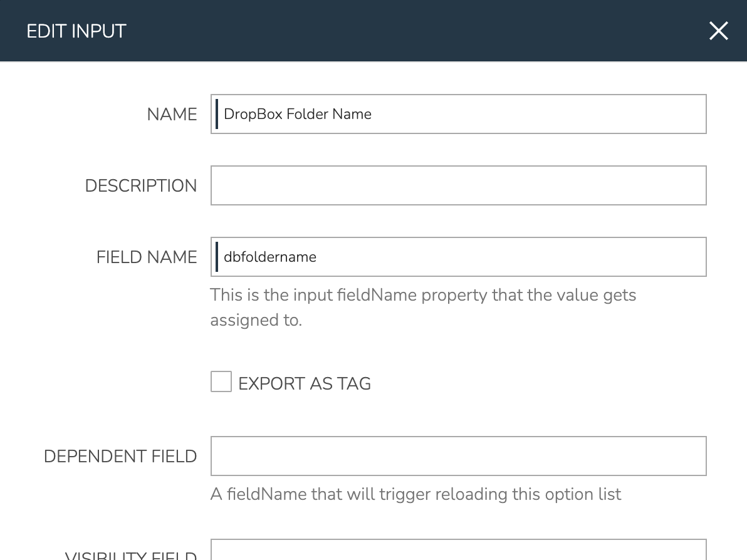Click the dark marker bar in Name field
The image size is (747, 560).
217,114
